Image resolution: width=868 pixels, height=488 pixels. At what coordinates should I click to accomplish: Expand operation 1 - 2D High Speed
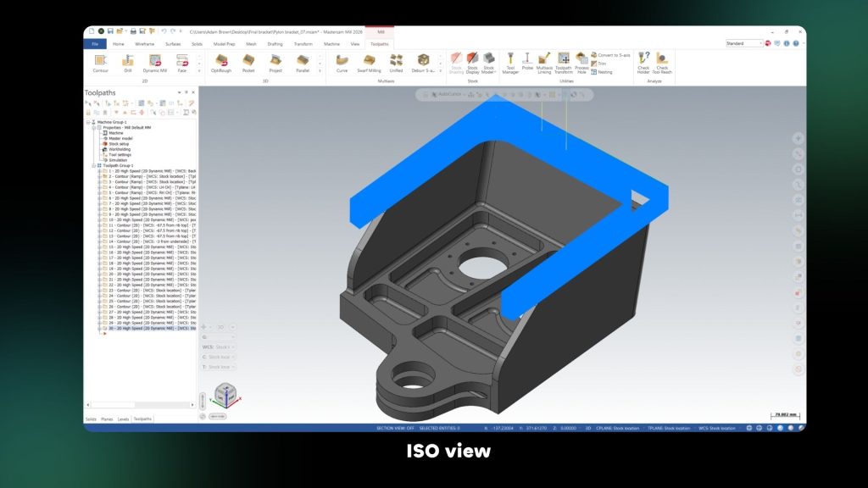click(100, 171)
